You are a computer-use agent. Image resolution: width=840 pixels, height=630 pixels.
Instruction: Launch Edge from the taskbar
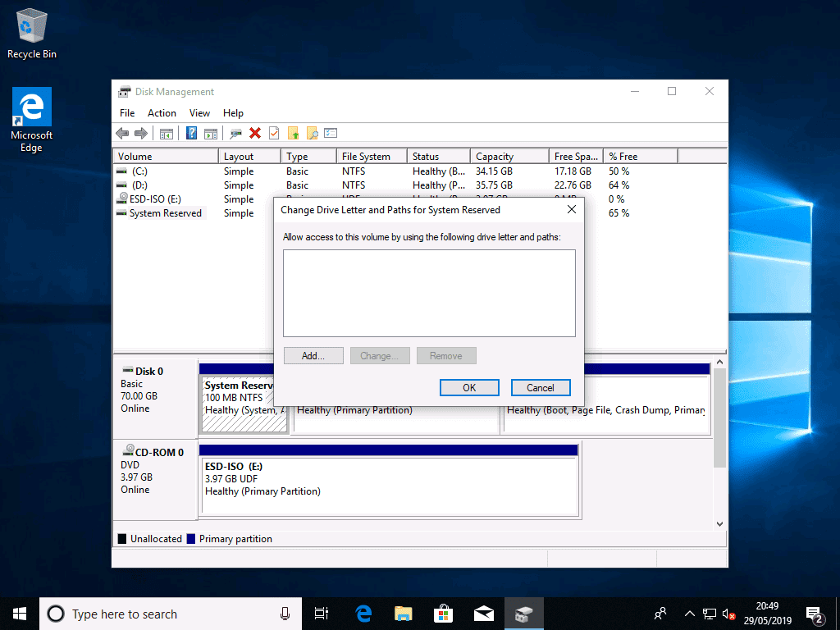(x=363, y=614)
